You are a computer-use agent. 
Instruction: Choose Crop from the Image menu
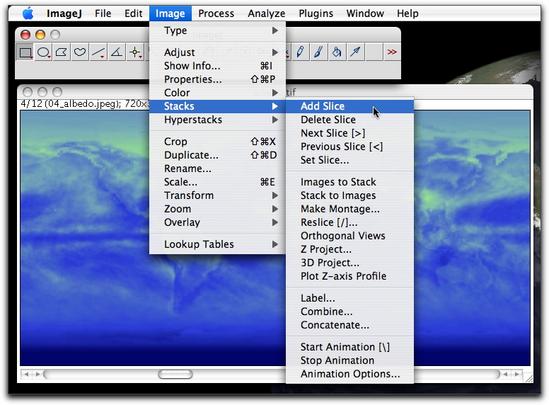(x=217, y=142)
